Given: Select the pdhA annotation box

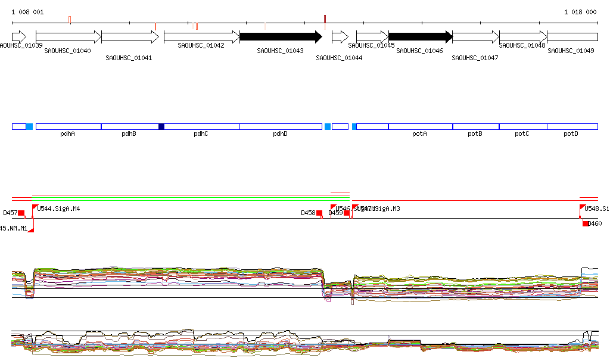Looking at the screenshot, I should [x=68, y=126].
